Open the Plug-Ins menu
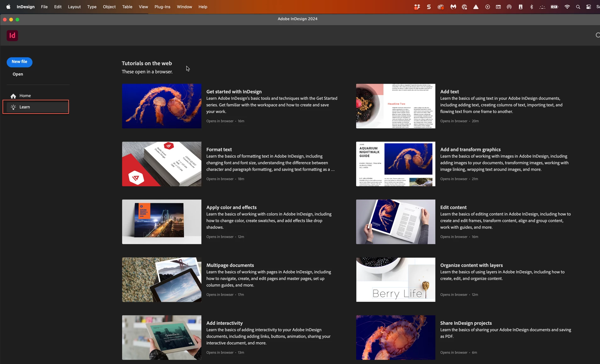 (162, 7)
